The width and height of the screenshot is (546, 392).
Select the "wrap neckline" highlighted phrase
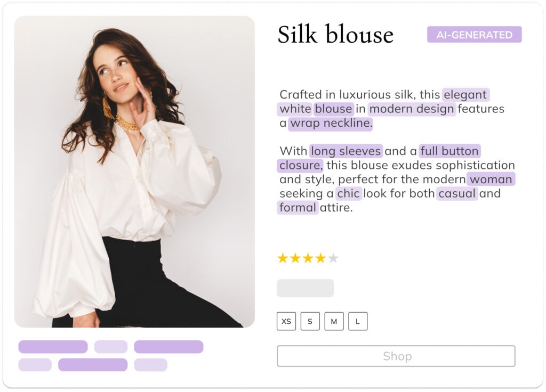coord(331,123)
